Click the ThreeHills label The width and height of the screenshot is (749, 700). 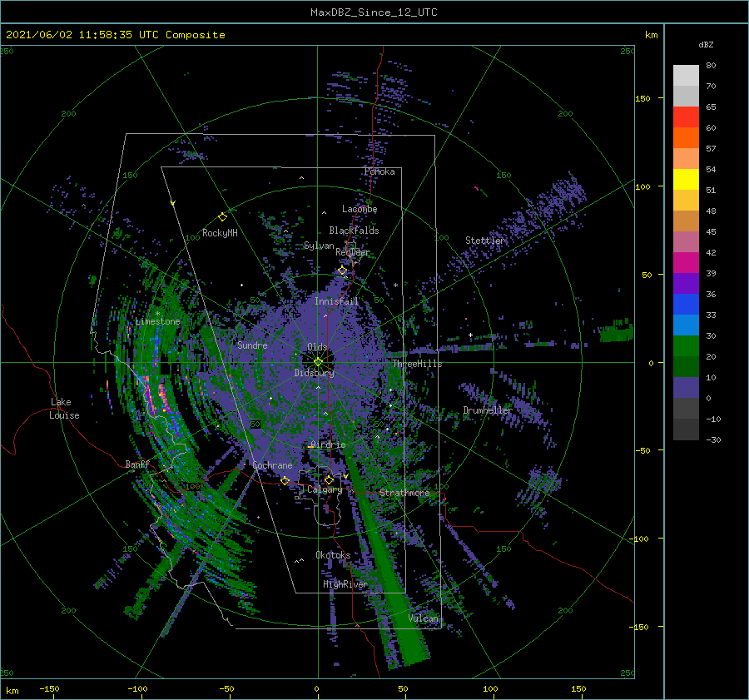[x=417, y=364]
